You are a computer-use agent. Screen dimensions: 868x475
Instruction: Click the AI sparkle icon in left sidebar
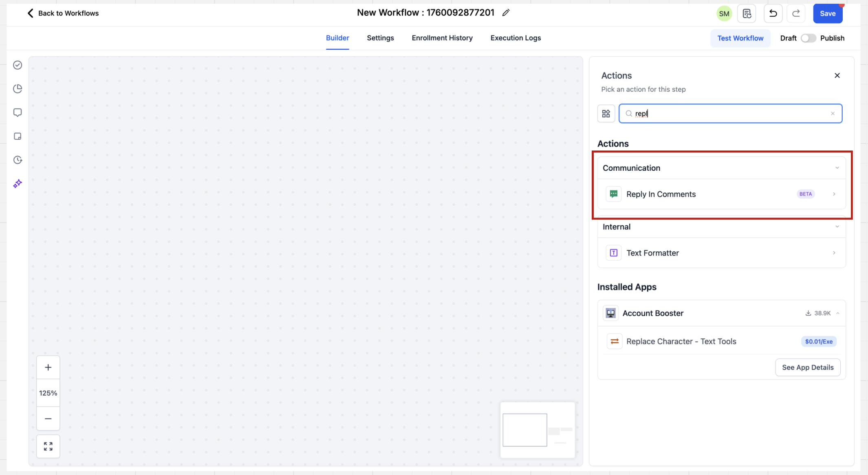point(18,184)
